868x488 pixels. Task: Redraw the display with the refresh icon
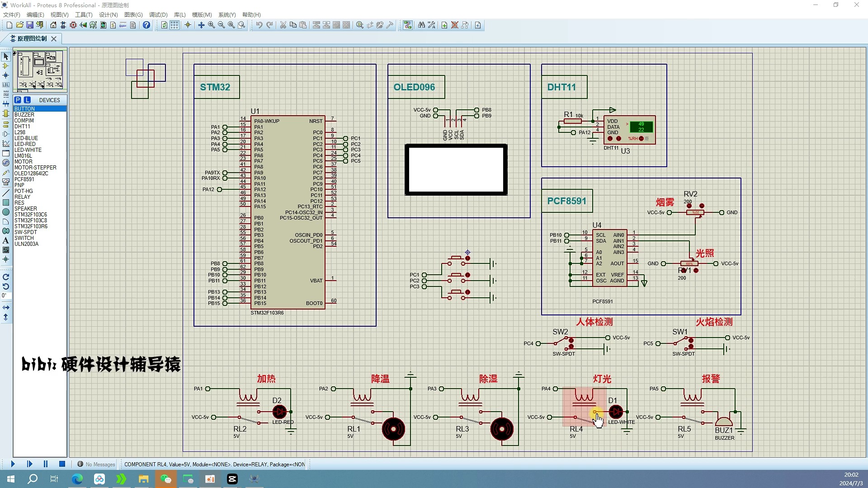(x=165, y=25)
